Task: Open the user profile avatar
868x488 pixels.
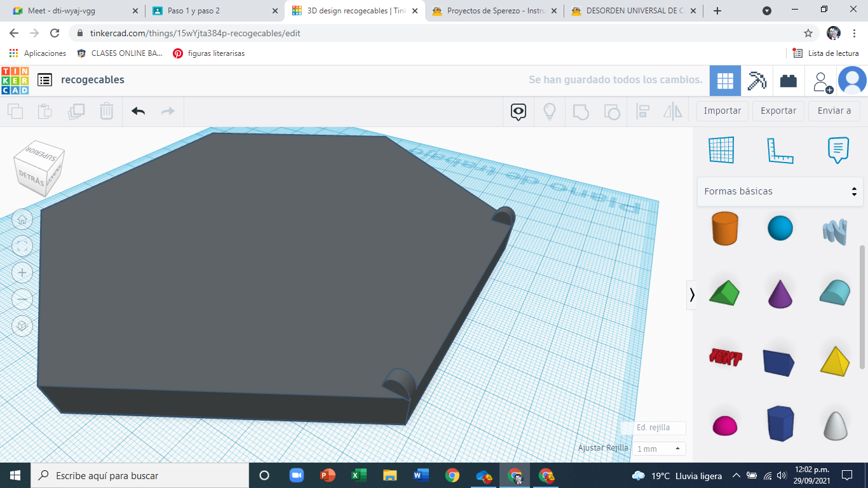Action: pos(852,81)
